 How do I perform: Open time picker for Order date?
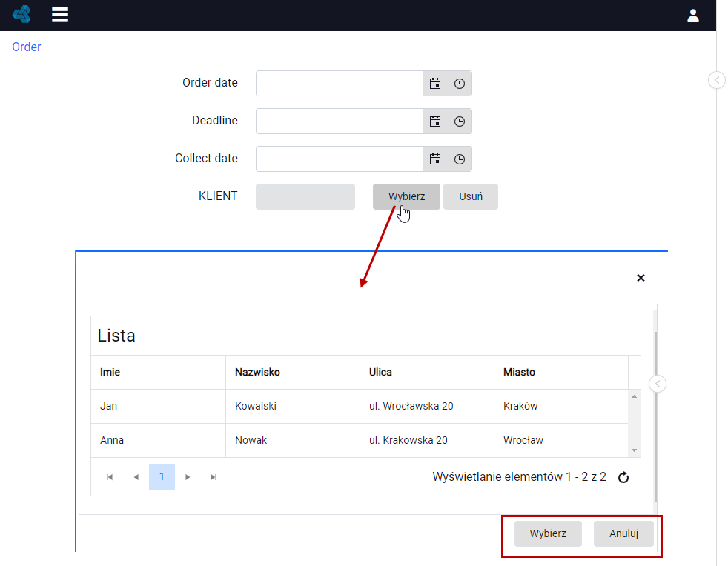(x=459, y=84)
